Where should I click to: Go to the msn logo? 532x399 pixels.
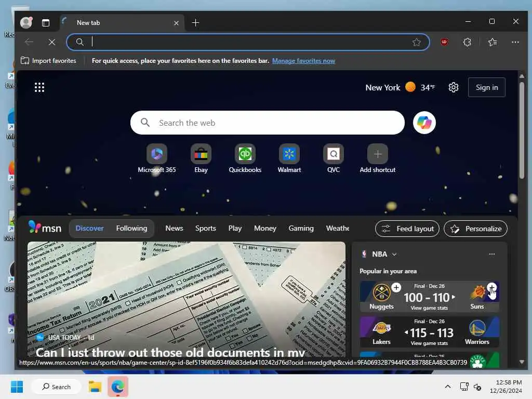(x=45, y=228)
